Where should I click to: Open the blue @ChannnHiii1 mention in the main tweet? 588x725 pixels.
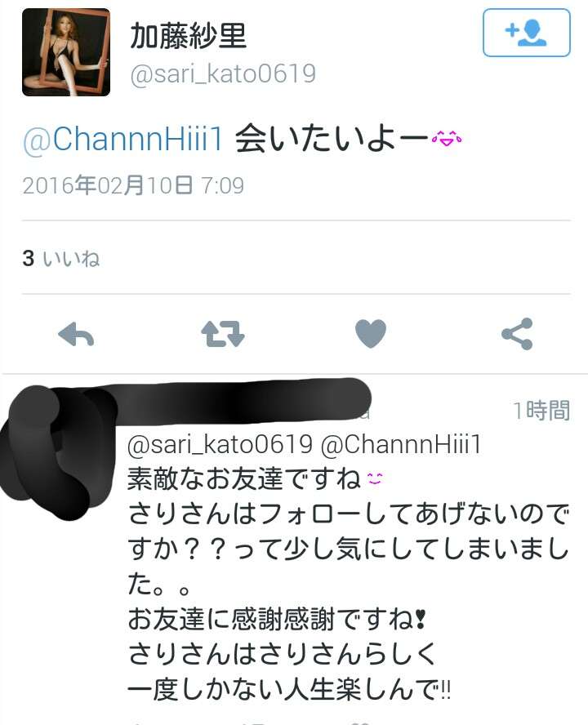[122, 138]
